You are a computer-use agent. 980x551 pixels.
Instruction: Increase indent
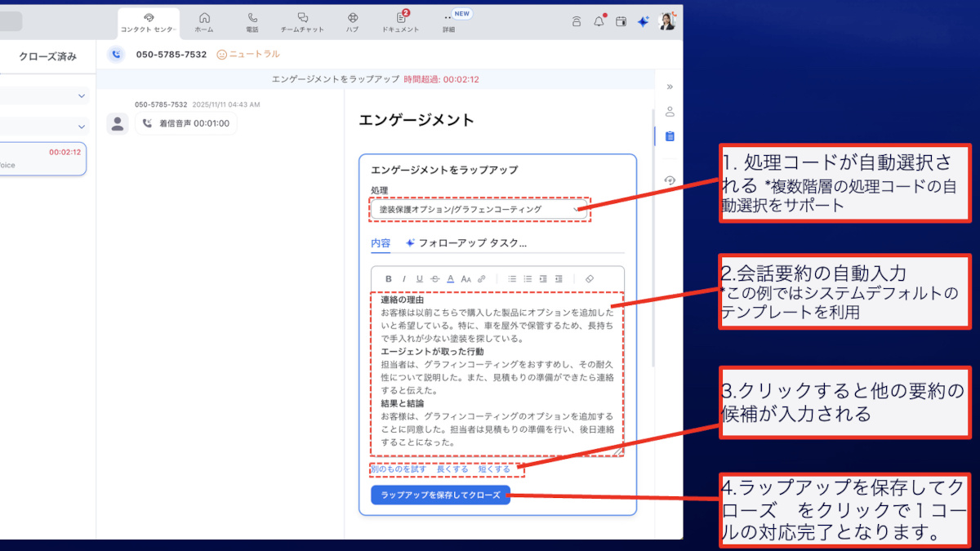click(x=543, y=278)
